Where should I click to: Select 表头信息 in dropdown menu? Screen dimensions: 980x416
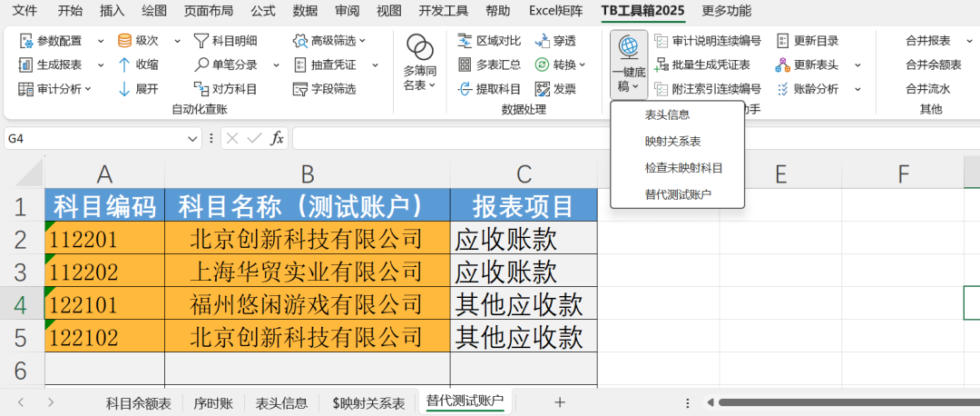coord(678,115)
